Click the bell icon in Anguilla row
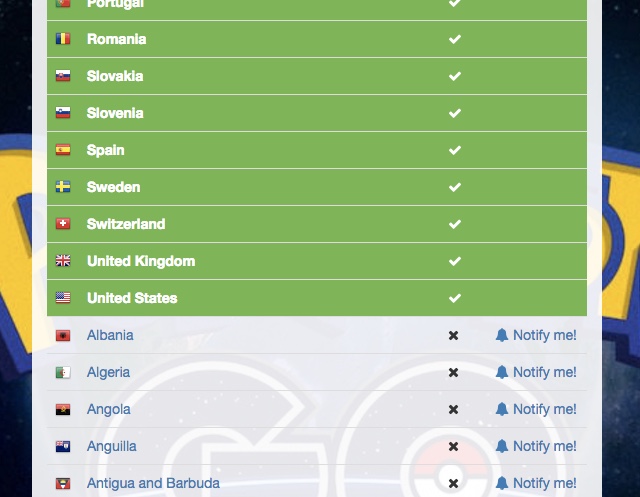The width and height of the screenshot is (640, 497). [x=502, y=446]
